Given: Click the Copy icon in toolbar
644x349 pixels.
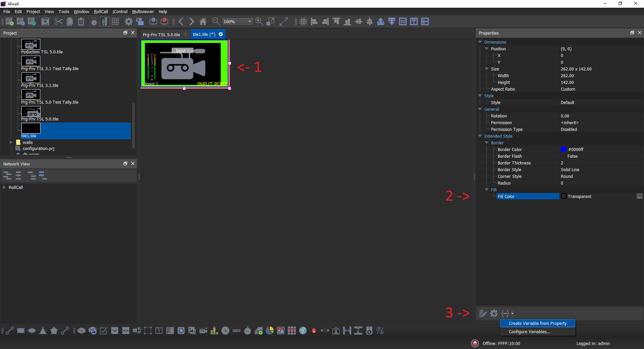Looking at the screenshot, I should (x=70, y=21).
